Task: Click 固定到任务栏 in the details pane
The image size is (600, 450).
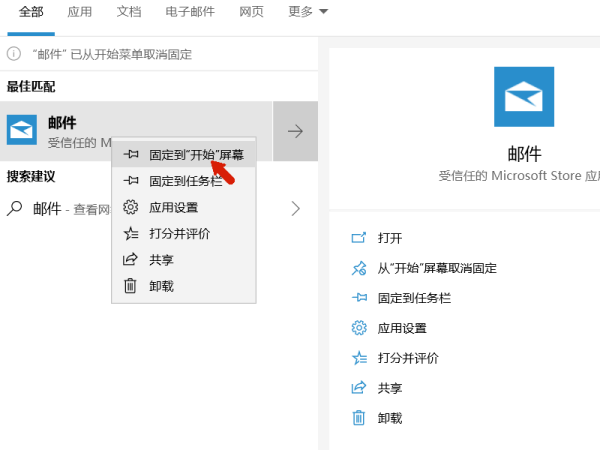Action: pos(414,298)
